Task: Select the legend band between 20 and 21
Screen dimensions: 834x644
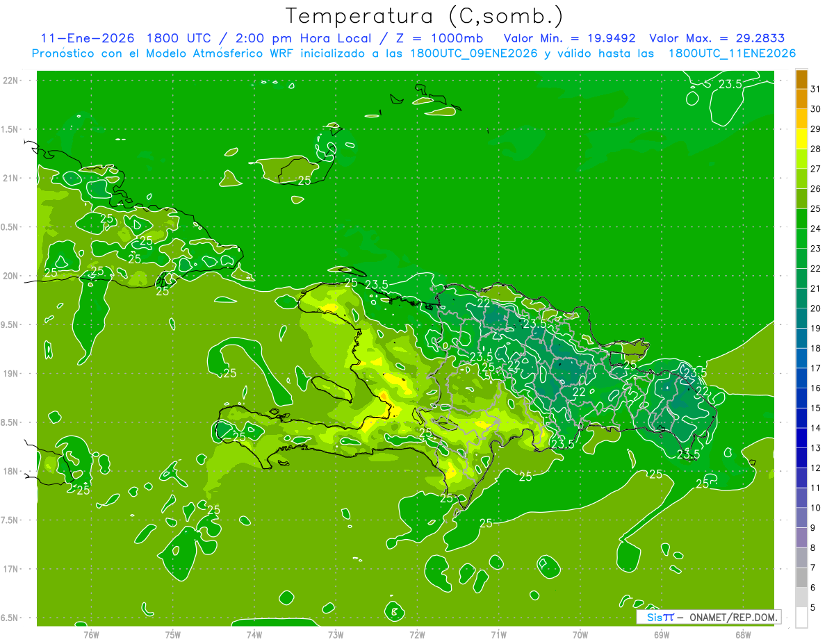Action: [801, 299]
